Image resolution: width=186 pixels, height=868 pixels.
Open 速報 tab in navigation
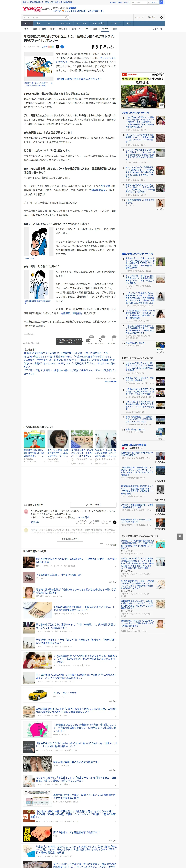[38, 23]
